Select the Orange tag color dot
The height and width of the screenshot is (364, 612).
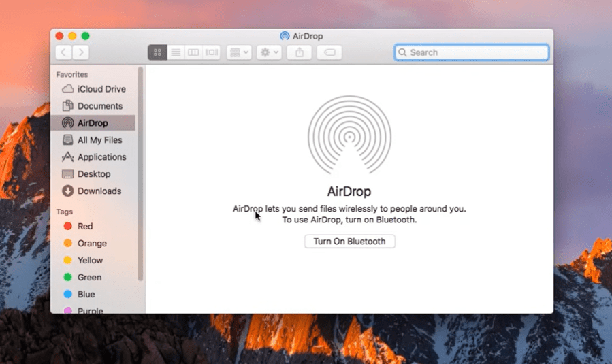(x=68, y=243)
